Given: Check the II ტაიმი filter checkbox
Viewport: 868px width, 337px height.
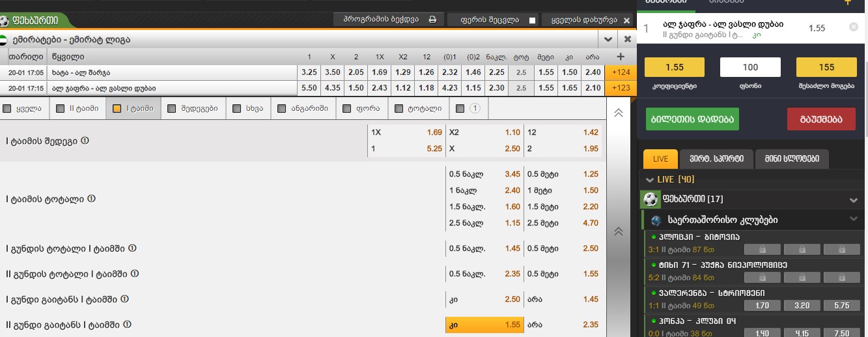Looking at the screenshot, I should 61,109.
